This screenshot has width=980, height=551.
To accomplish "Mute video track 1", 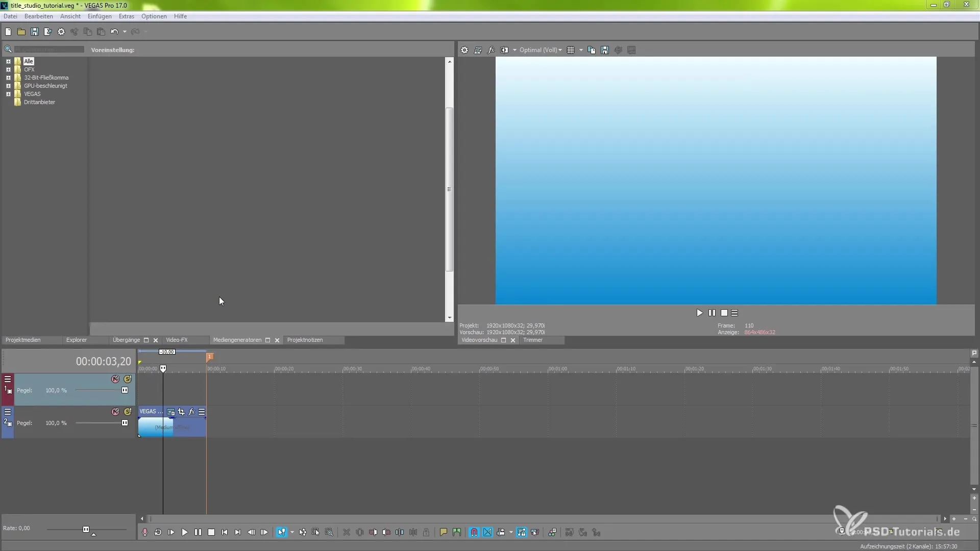I will [x=115, y=379].
